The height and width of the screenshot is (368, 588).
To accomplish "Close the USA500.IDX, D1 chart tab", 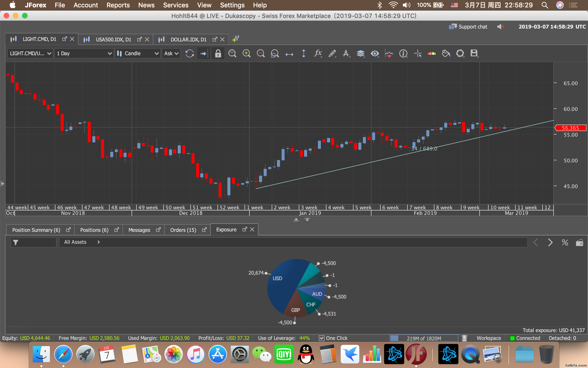I will pos(147,39).
